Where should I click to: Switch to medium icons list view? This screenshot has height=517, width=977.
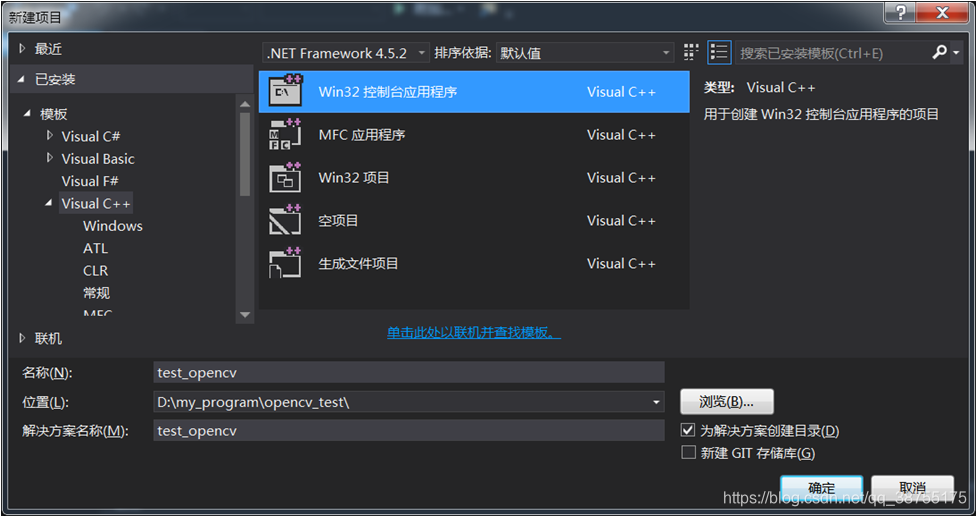(x=719, y=53)
